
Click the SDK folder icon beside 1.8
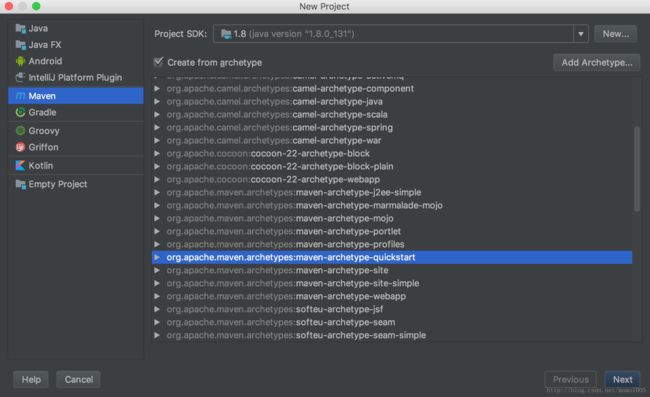pyautogui.click(x=226, y=34)
